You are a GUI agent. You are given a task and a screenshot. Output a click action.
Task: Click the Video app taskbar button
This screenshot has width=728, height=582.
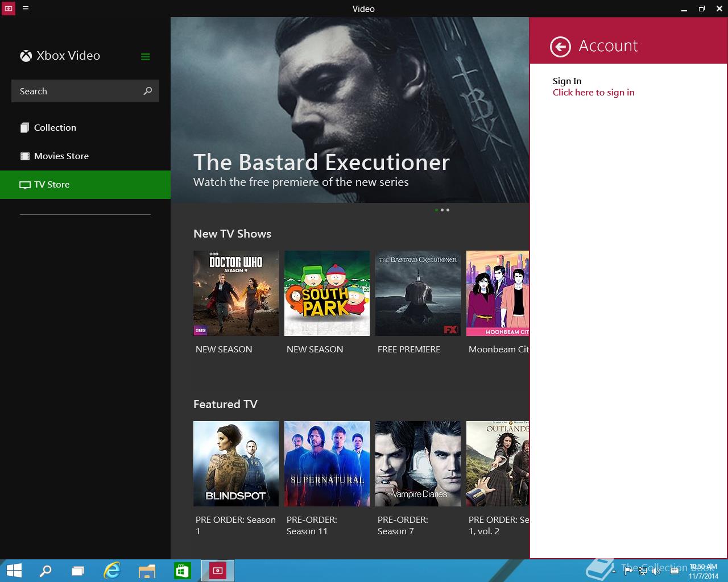tap(218, 571)
